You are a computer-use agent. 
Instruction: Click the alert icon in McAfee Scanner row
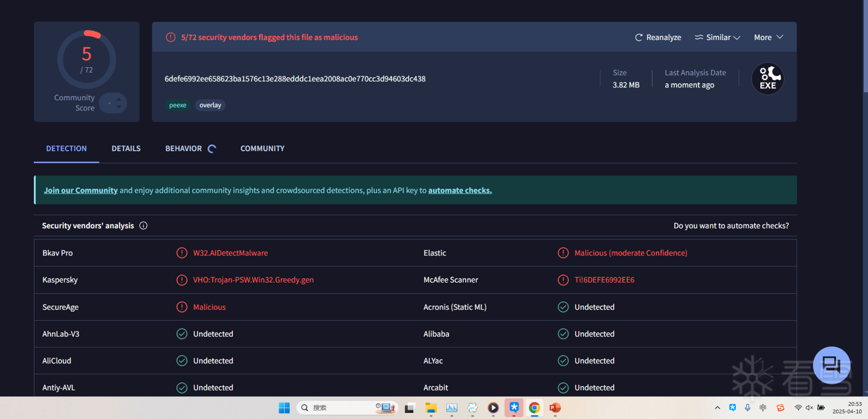point(563,280)
